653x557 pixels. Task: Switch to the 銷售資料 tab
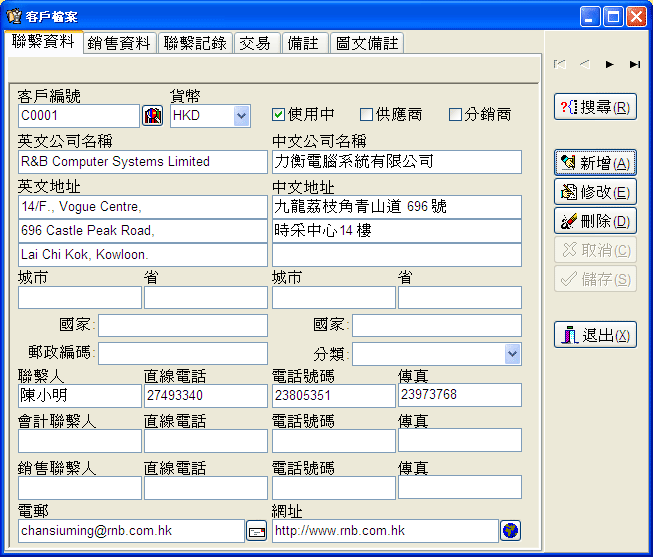(119, 43)
